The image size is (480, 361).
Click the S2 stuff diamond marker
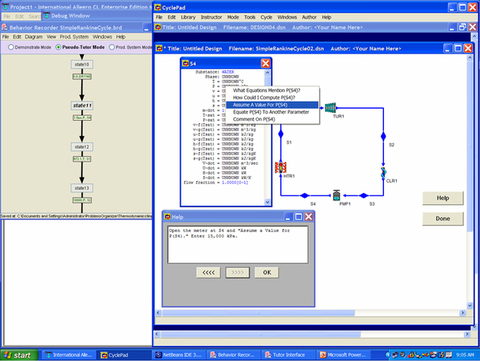[x=383, y=136]
